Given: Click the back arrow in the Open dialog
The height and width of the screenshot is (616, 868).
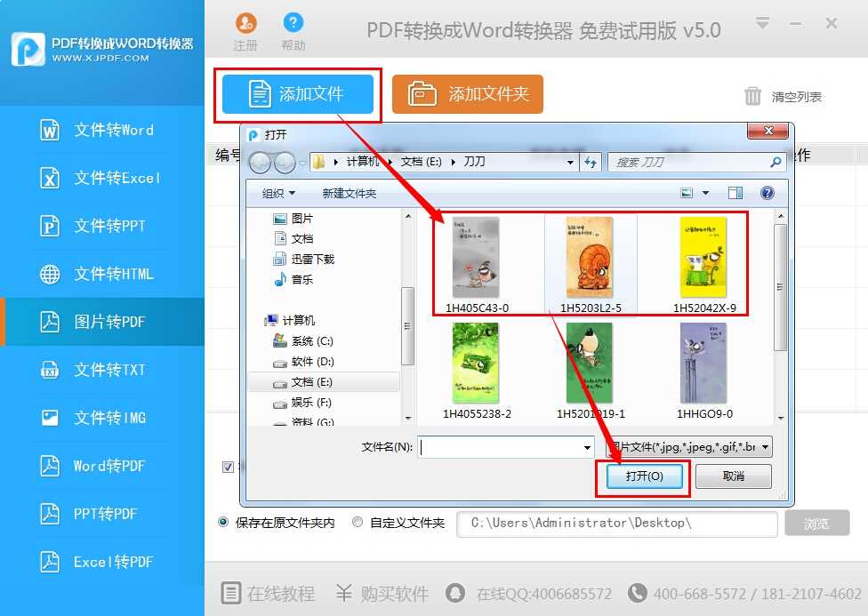Looking at the screenshot, I should (x=260, y=163).
